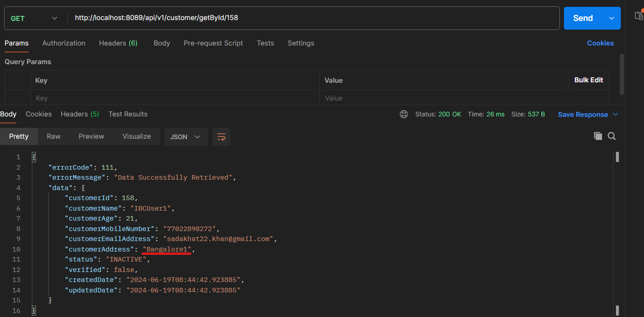
Task: Open the Cookies link
Action: 600,43
